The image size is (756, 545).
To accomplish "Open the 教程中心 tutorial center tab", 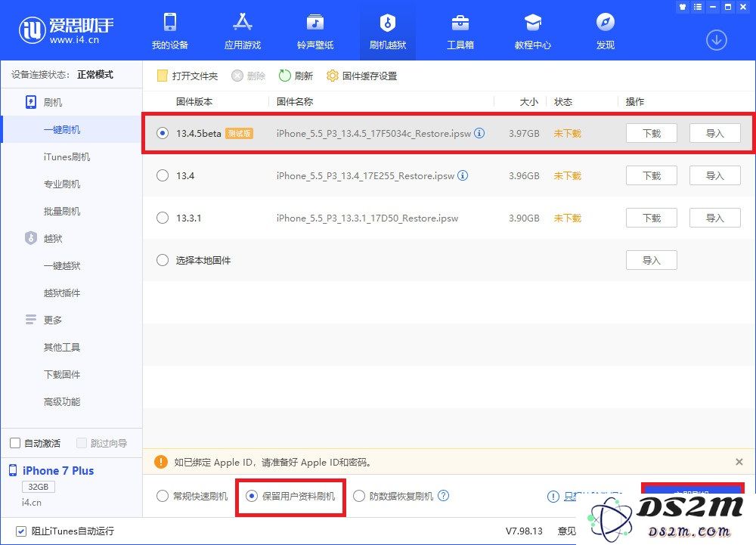I will [x=533, y=31].
